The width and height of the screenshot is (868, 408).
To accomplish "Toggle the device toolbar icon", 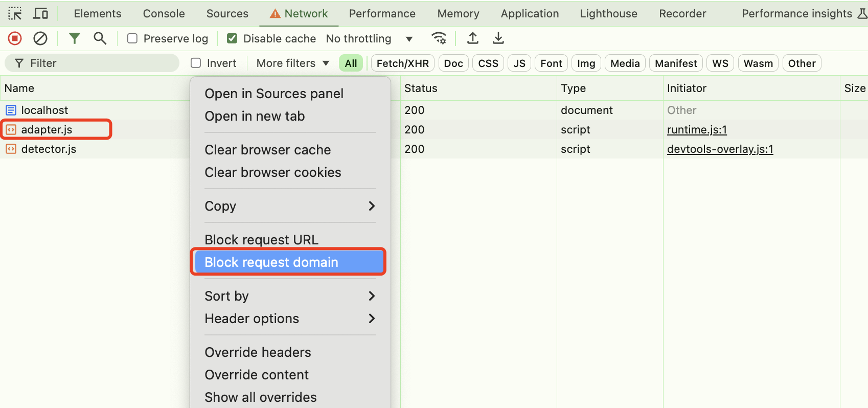I will point(40,13).
